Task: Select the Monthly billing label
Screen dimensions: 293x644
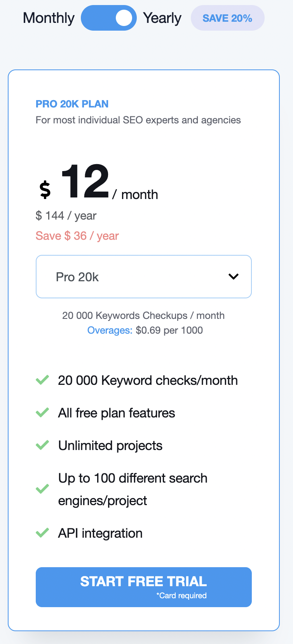Action: pos(49,18)
